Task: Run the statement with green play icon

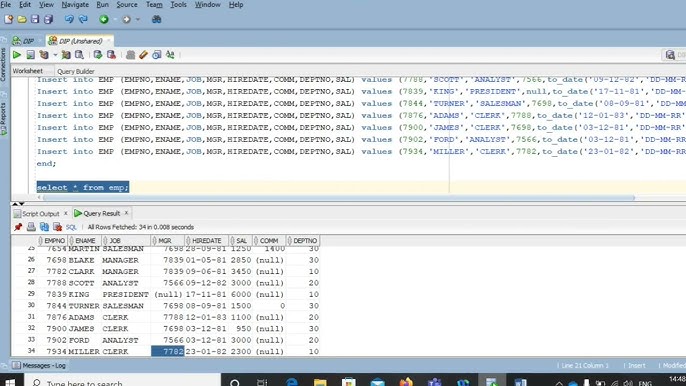Action: pos(17,55)
